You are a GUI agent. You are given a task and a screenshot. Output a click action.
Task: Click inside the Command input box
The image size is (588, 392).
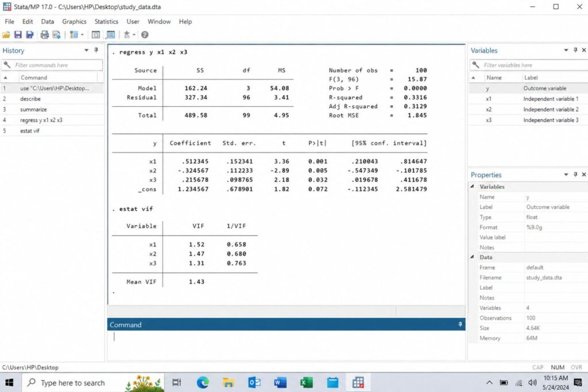click(286, 346)
